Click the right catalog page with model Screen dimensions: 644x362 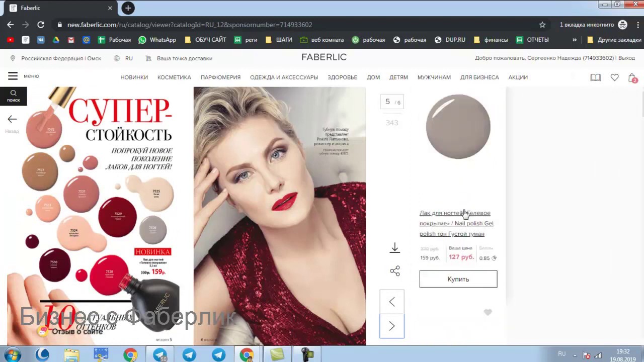[280, 216]
